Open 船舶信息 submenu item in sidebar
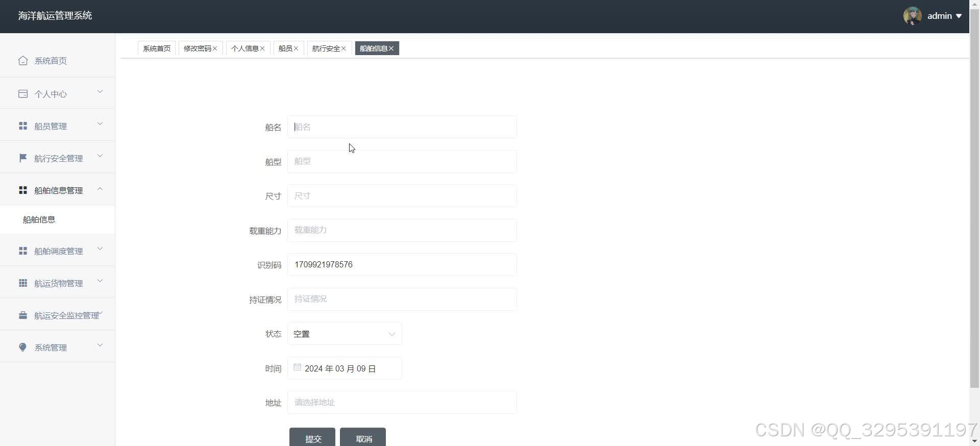This screenshot has width=980, height=446. (57, 219)
